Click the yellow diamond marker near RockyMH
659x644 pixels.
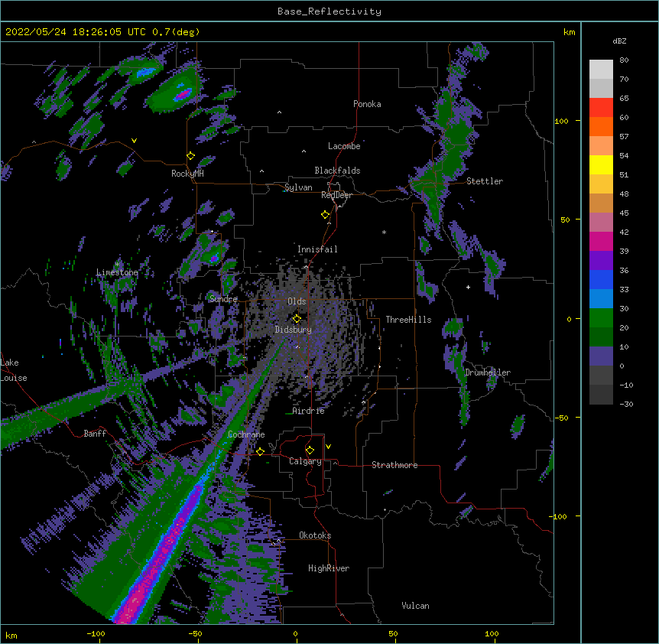pos(190,156)
